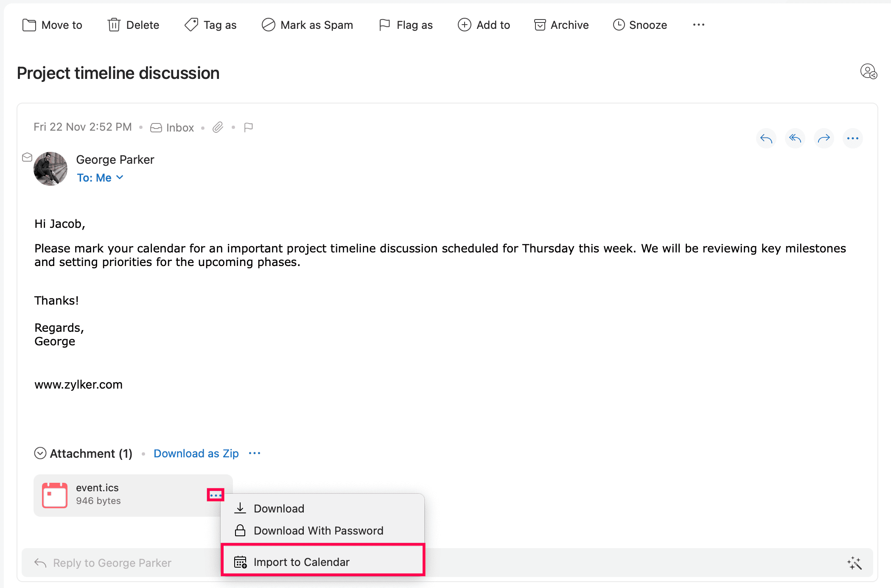Toggle the flag icon beside Inbox

point(249,127)
